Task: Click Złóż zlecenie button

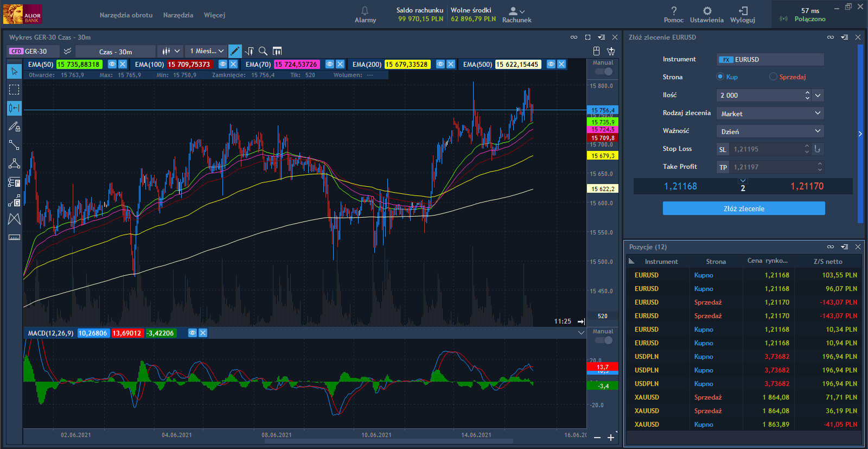Action: coord(744,208)
